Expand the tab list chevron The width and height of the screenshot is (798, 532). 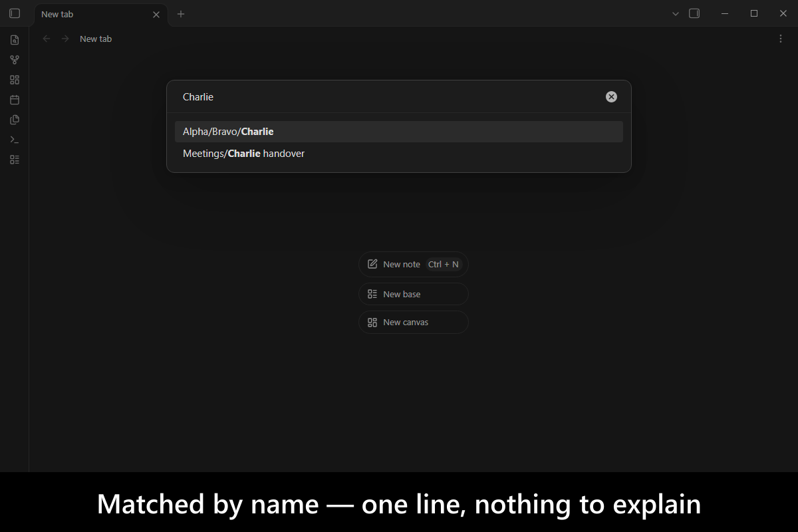(x=676, y=13)
